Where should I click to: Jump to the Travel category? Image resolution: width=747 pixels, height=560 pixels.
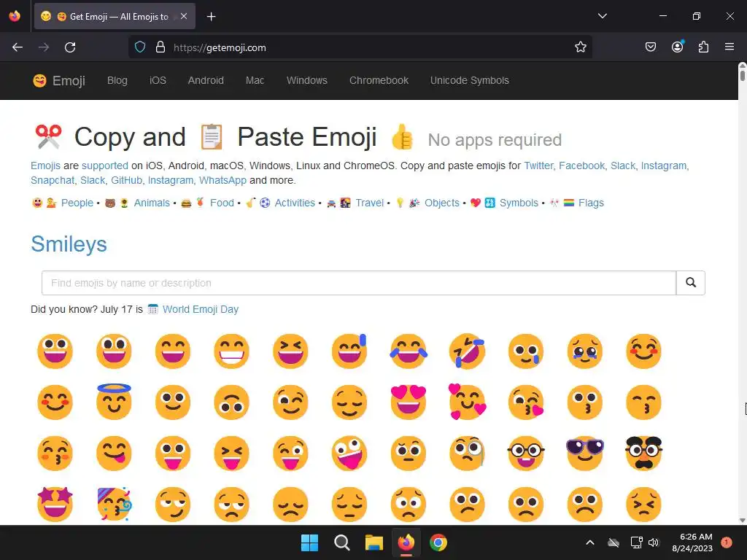point(370,203)
